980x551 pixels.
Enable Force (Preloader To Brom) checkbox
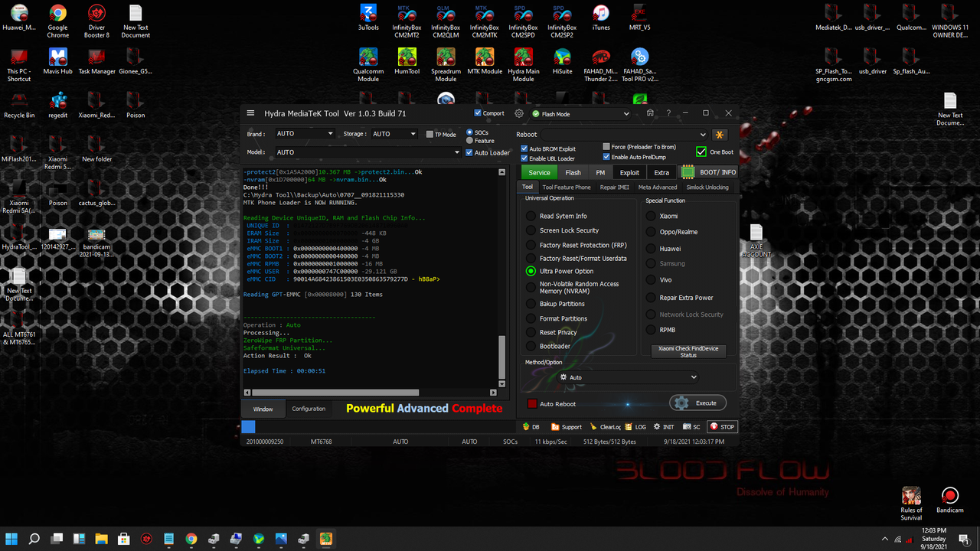click(606, 146)
